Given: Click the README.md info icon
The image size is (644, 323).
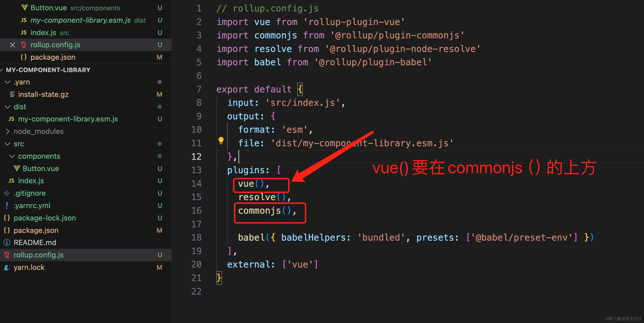Looking at the screenshot, I should pyautogui.click(x=7, y=242).
